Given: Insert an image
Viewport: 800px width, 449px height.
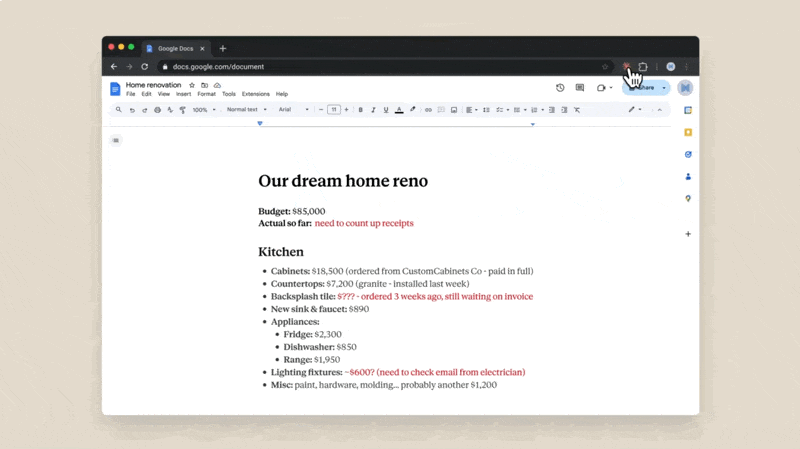Looking at the screenshot, I should tap(454, 110).
